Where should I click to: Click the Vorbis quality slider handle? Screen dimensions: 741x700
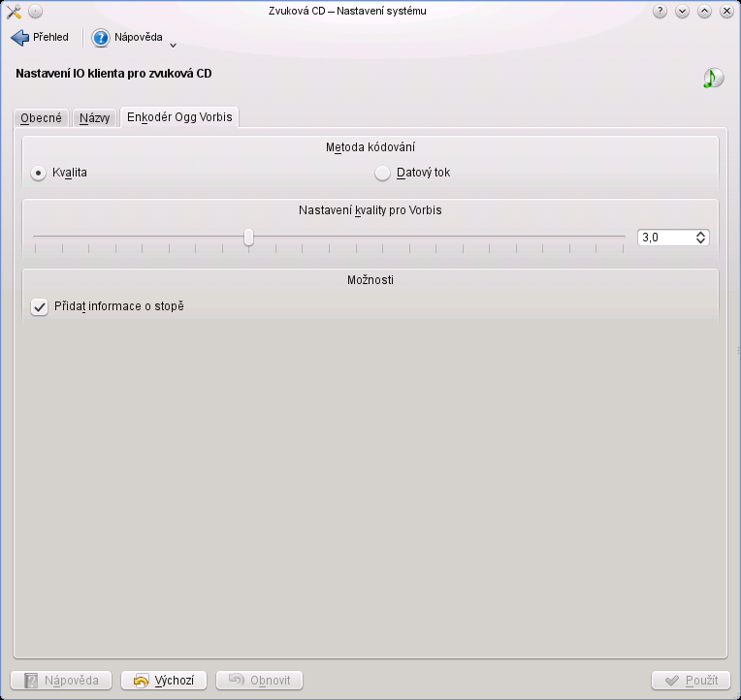coord(248,238)
